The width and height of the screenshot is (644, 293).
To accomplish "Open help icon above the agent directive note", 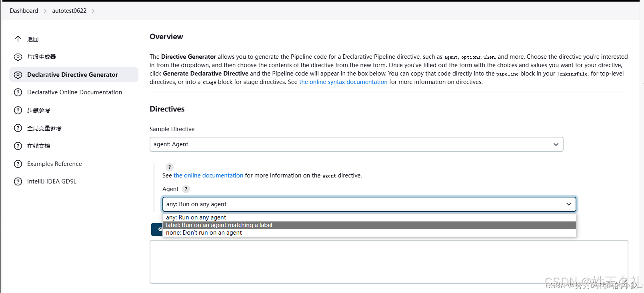I will (170, 167).
